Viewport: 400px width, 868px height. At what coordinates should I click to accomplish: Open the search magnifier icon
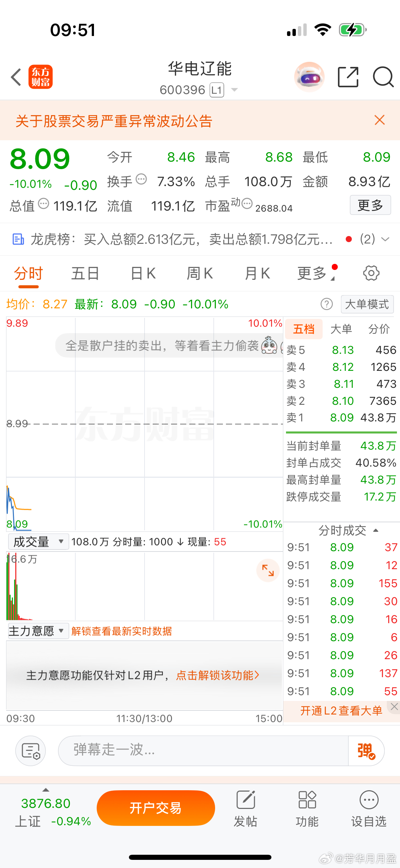click(383, 77)
